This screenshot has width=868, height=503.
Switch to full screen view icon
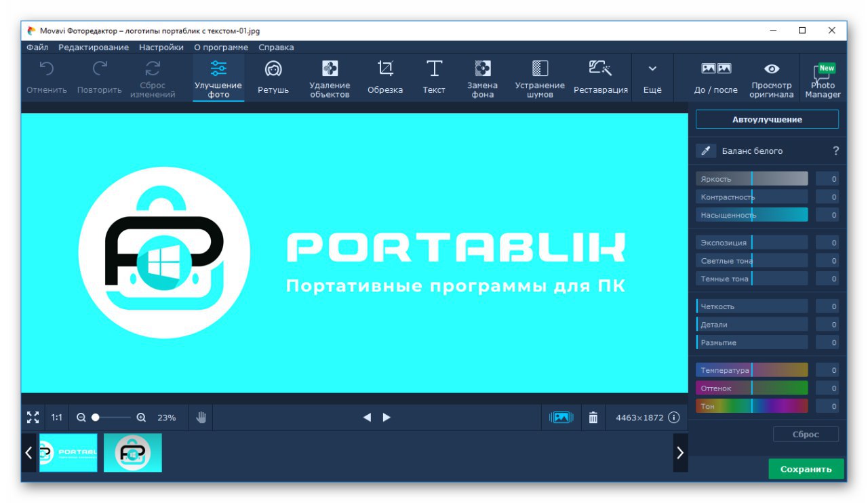33,418
